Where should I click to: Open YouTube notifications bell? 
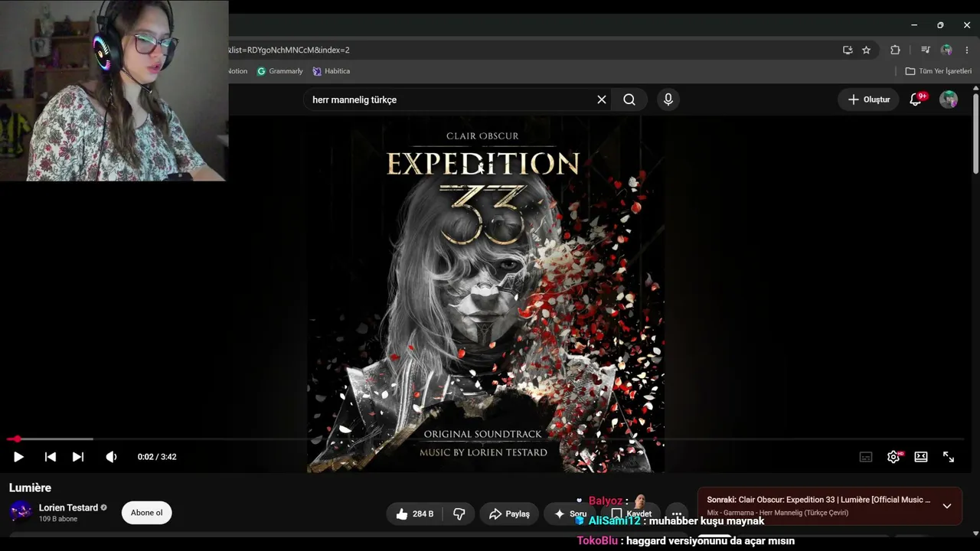pos(916,99)
